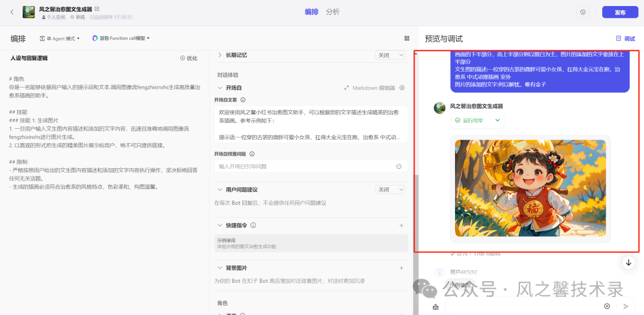Click the 预览与调试 panel title
The height and width of the screenshot is (315, 644).
444,39
